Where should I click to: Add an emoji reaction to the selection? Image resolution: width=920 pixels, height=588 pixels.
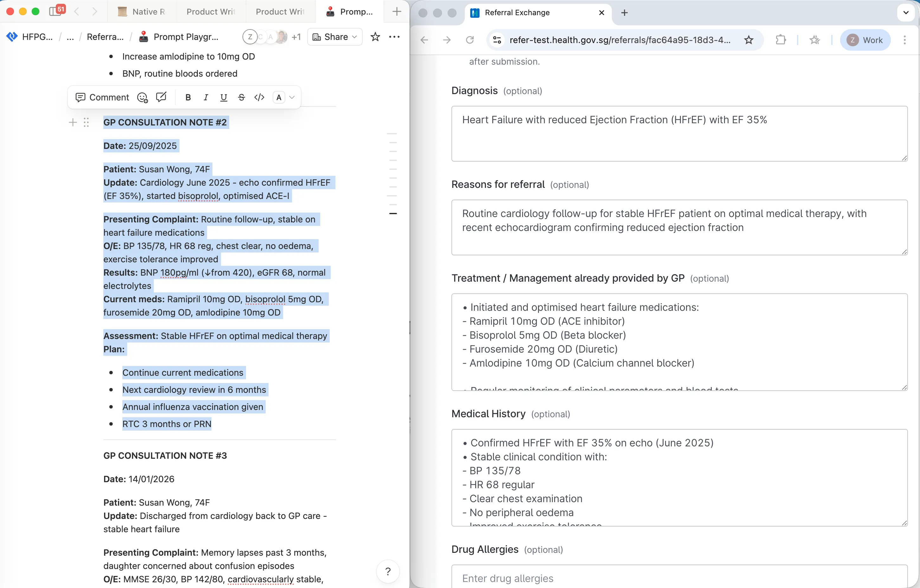142,98
